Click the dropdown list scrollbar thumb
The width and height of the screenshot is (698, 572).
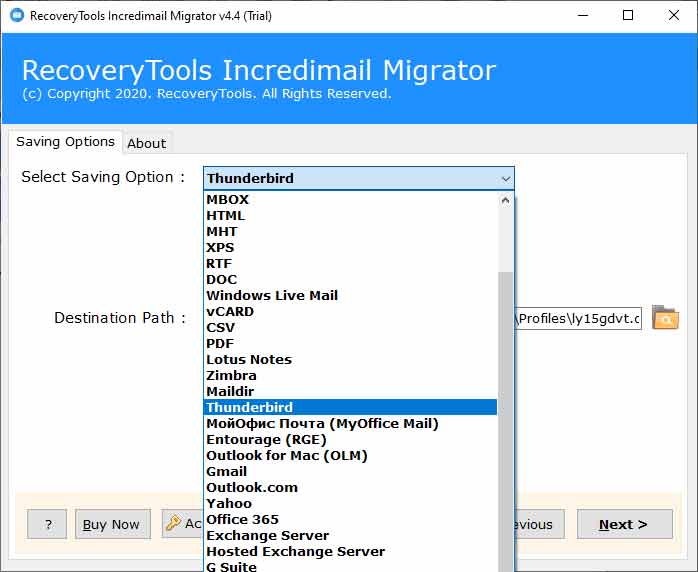coord(505,421)
